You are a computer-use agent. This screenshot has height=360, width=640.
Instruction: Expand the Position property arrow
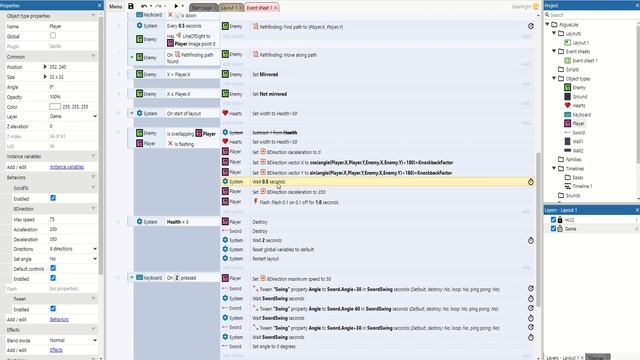point(45,67)
